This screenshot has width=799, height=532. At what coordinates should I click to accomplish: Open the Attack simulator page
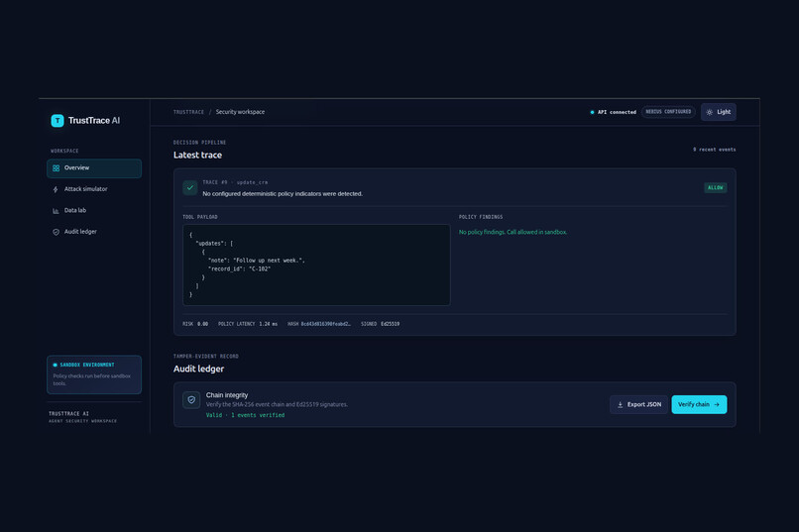94,189
